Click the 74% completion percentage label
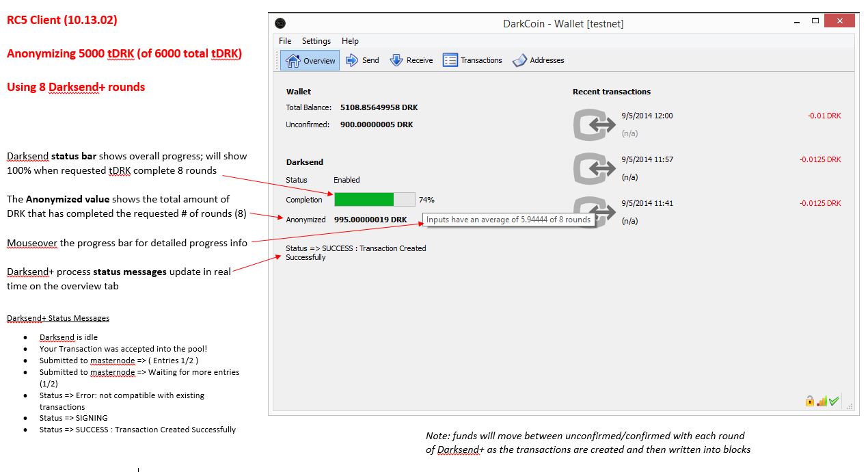This screenshot has height=472, width=868. coord(426,200)
